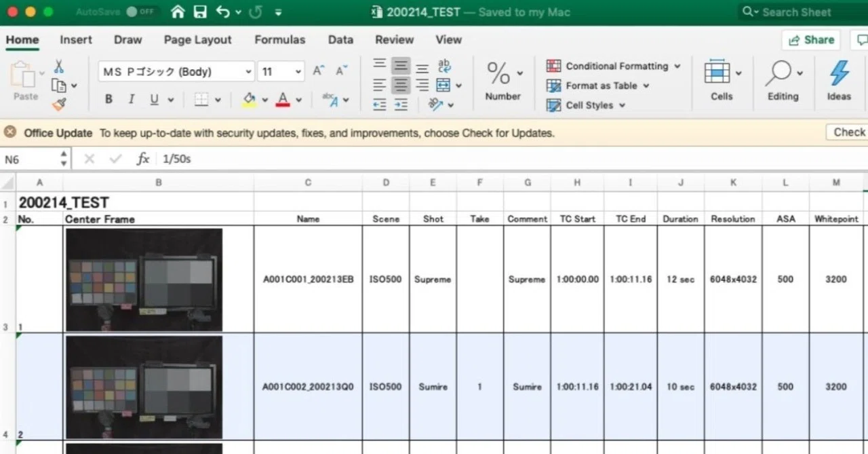868x454 pixels.
Task: Open the Conditional Formatting menu
Action: point(613,66)
